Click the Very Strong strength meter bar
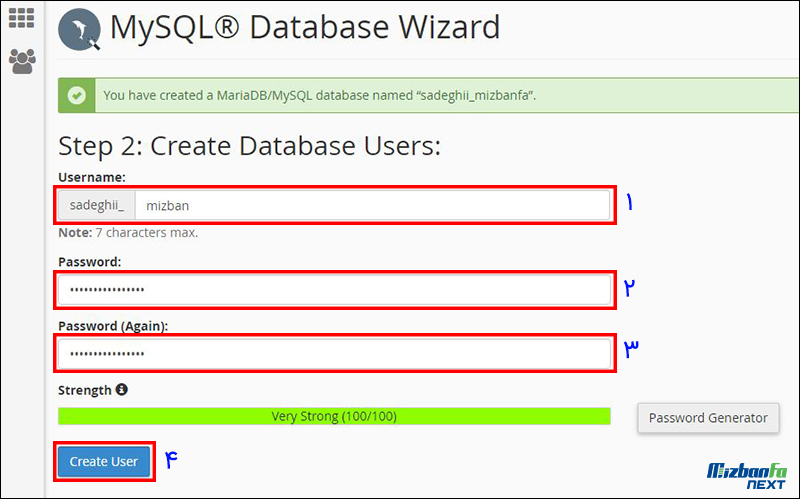800x499 pixels. coord(334,416)
